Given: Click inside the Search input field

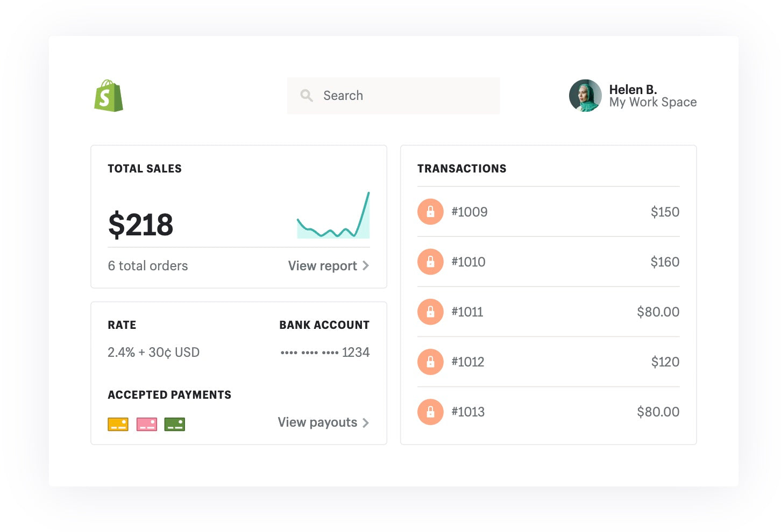Looking at the screenshot, I should pyautogui.click(x=393, y=95).
